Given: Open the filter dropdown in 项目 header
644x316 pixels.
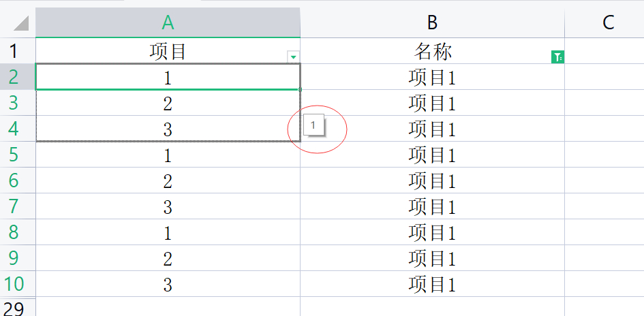Looking at the screenshot, I should point(293,57).
